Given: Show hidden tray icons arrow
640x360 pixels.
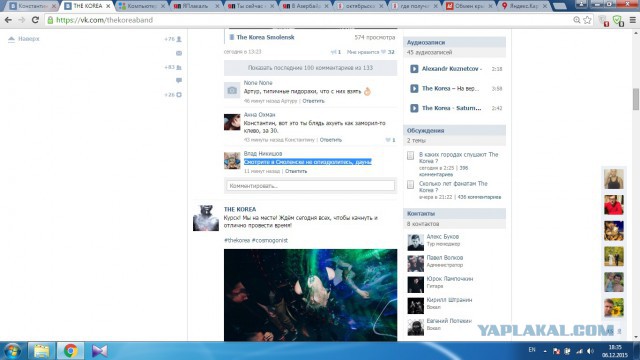Looking at the screenshot, I should 545,351.
